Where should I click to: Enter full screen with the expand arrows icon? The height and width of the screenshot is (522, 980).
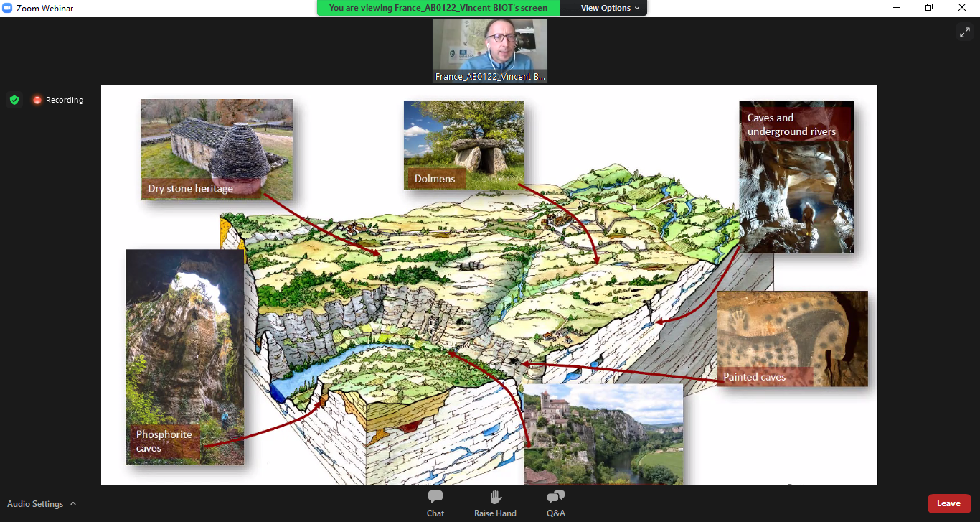964,32
